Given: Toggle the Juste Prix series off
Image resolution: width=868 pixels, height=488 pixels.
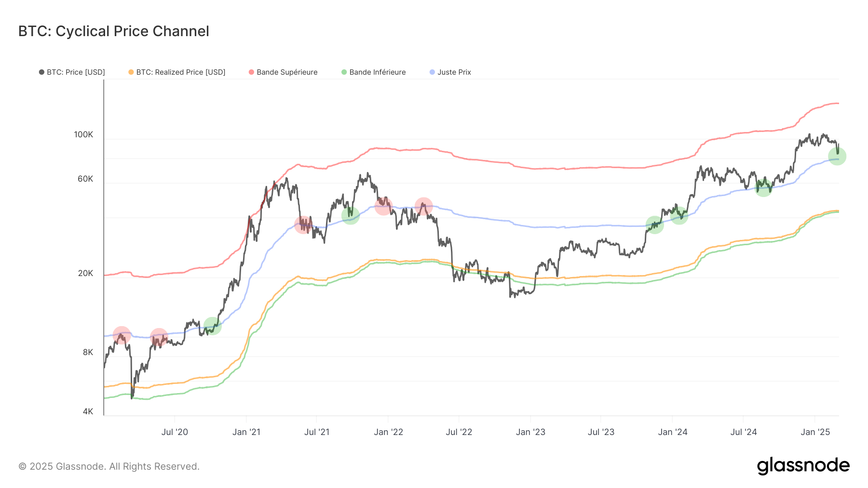Looking at the screenshot, I should point(454,72).
